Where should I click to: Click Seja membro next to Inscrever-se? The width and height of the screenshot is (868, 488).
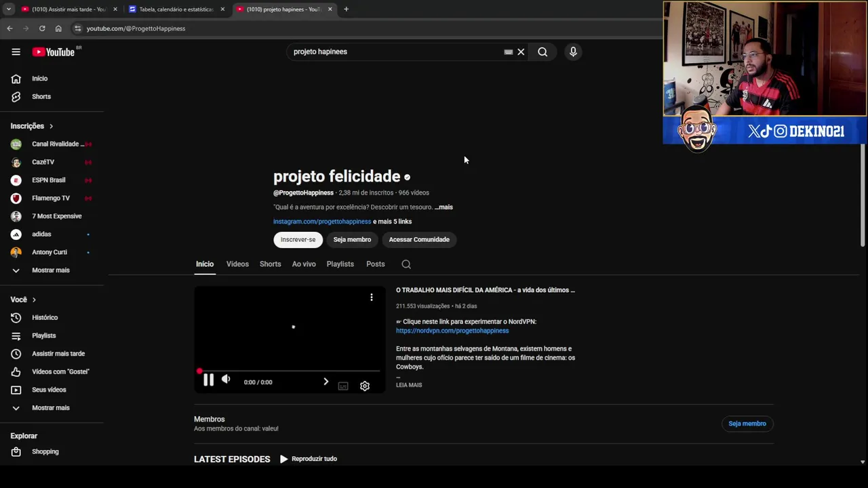click(352, 240)
